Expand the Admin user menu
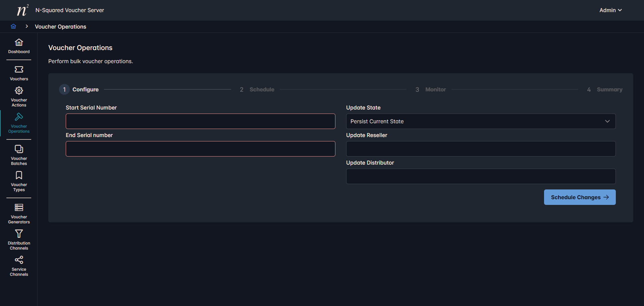Viewport: 644px width, 306px height. [610, 10]
